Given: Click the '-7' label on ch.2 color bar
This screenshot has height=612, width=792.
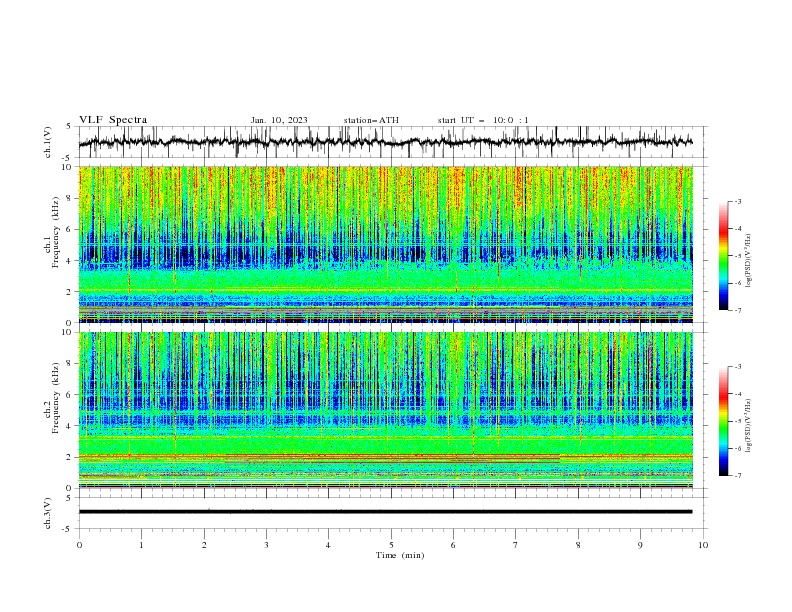Looking at the screenshot, I should point(737,476).
